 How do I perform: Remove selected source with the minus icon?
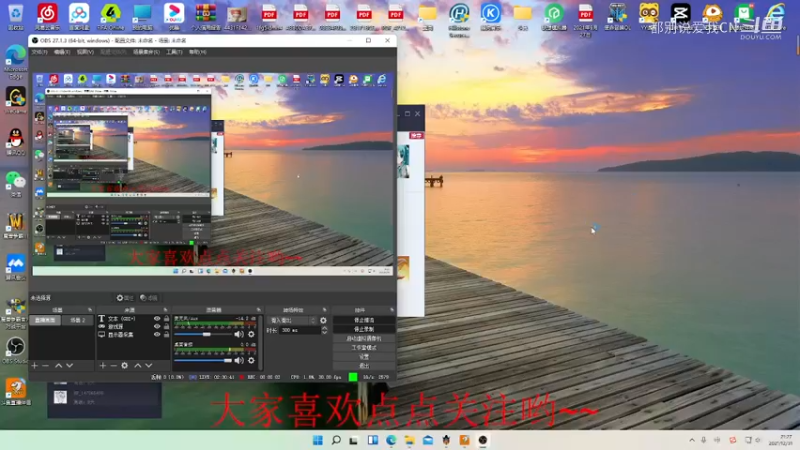click(113, 366)
